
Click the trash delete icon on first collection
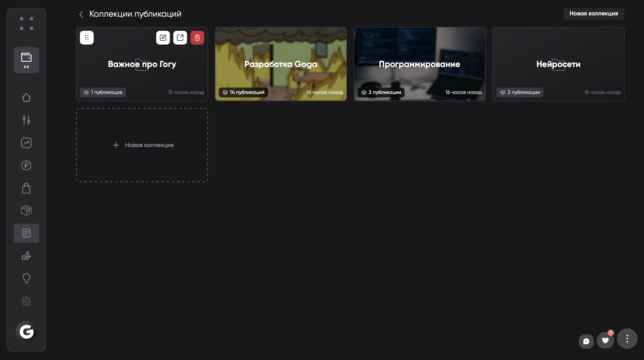coord(197,38)
